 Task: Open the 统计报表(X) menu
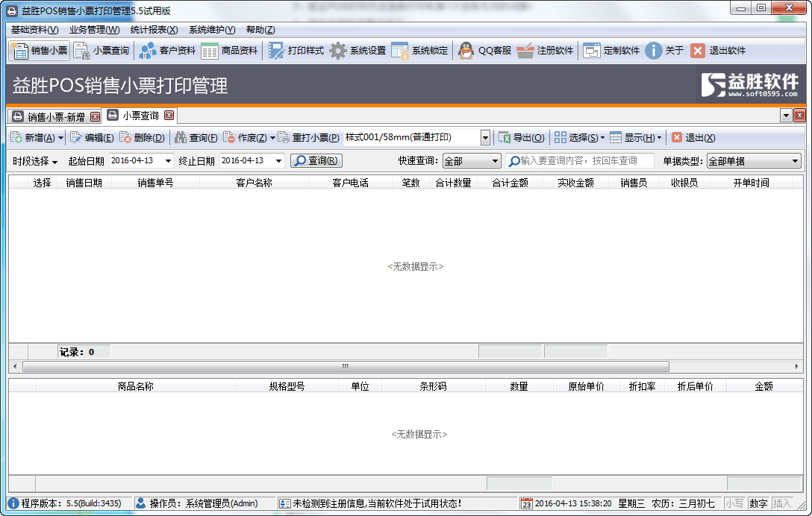coord(154,30)
